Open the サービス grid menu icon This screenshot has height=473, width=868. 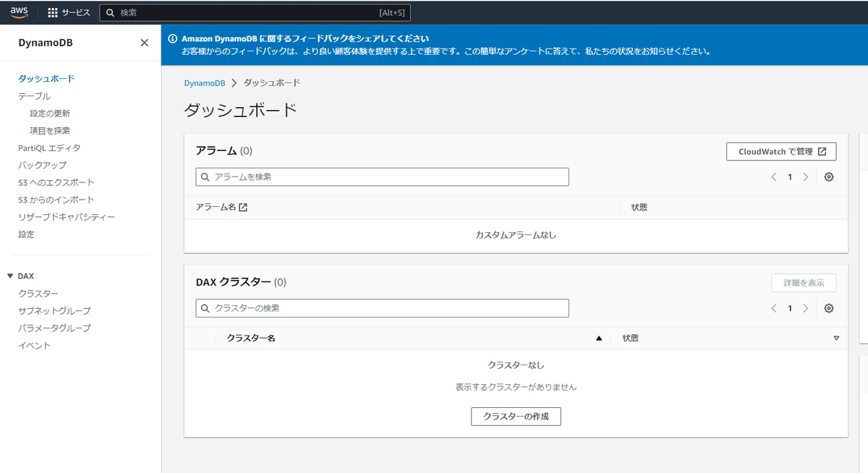tap(53, 12)
